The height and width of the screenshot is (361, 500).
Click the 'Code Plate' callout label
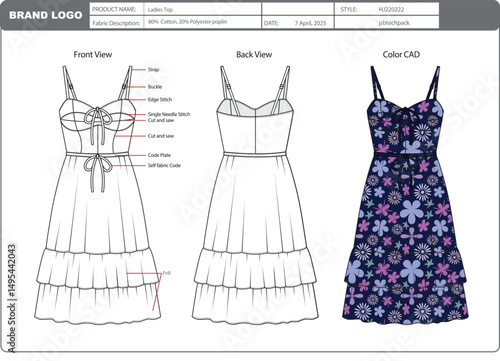click(159, 155)
